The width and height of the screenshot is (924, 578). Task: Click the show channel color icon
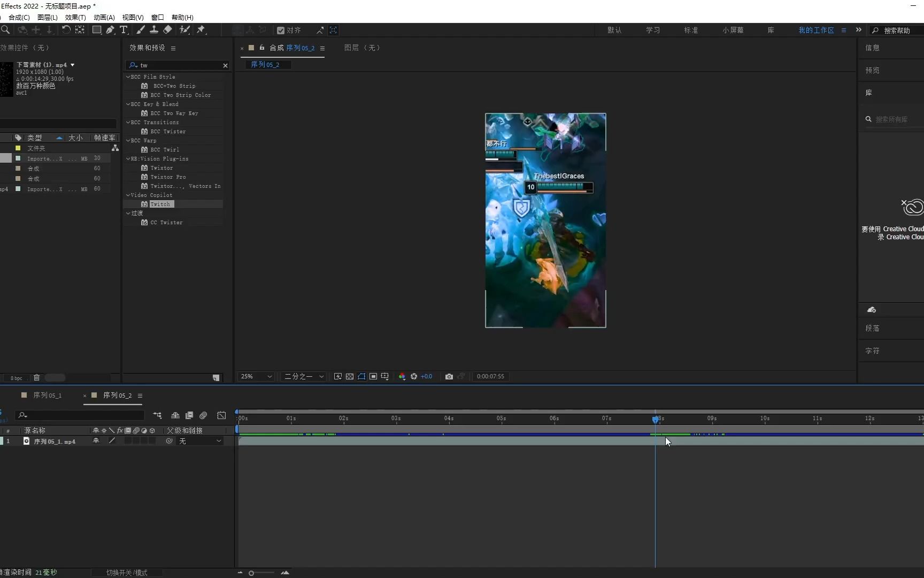click(402, 377)
